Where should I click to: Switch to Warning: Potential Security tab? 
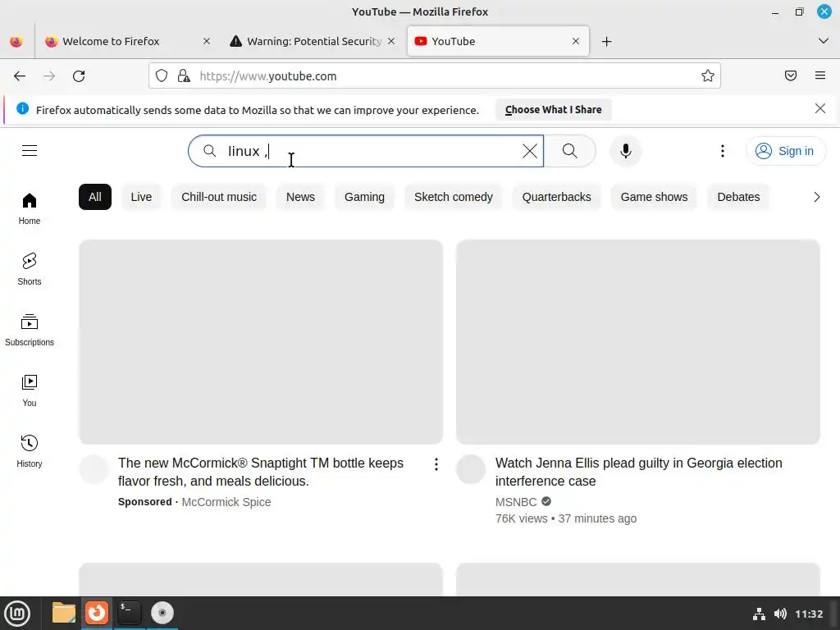coord(313,41)
